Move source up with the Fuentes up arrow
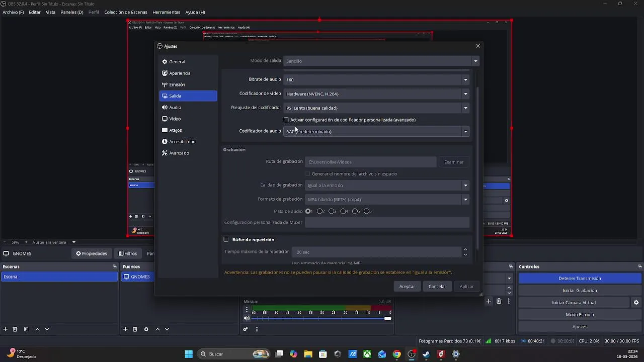644x362 pixels. tap(157, 329)
